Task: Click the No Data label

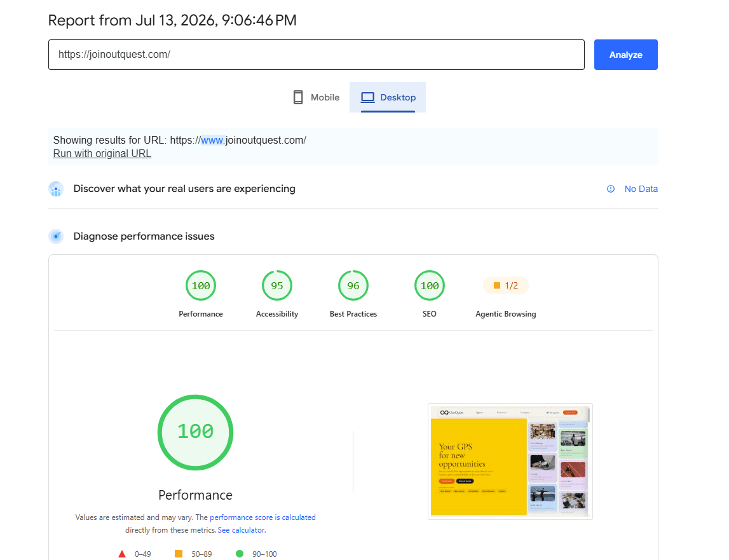Action: click(x=641, y=189)
